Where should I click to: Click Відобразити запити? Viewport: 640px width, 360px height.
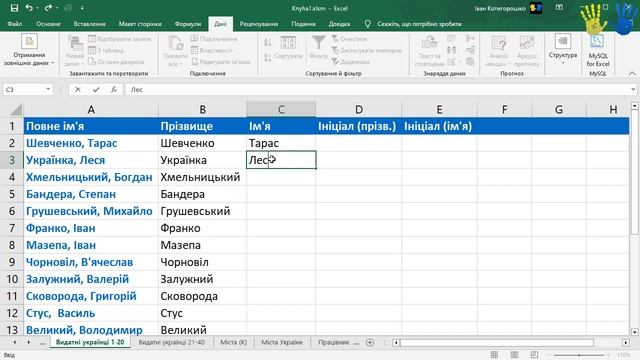tap(120, 39)
